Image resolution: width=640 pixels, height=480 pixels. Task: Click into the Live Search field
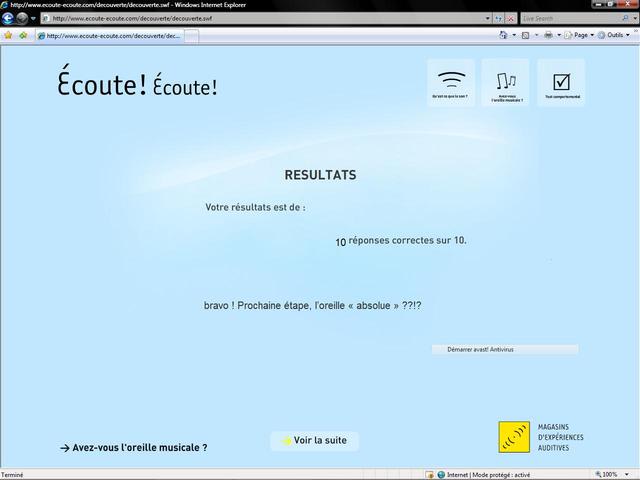(x=570, y=18)
